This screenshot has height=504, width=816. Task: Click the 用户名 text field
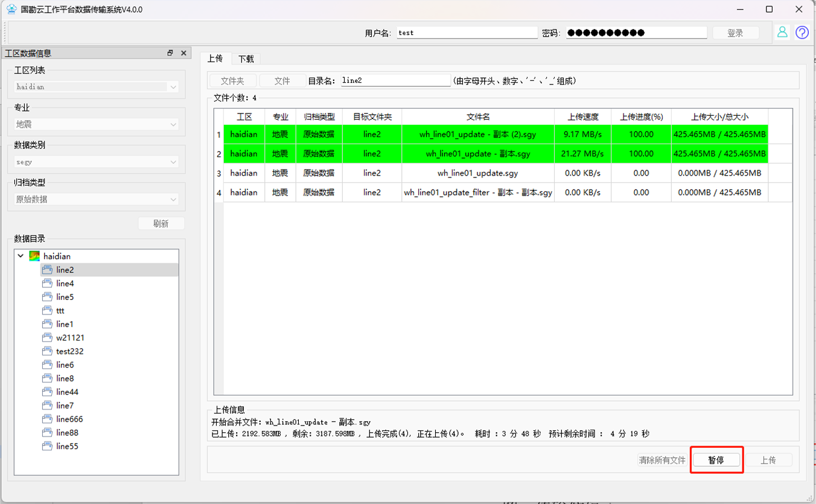(466, 33)
